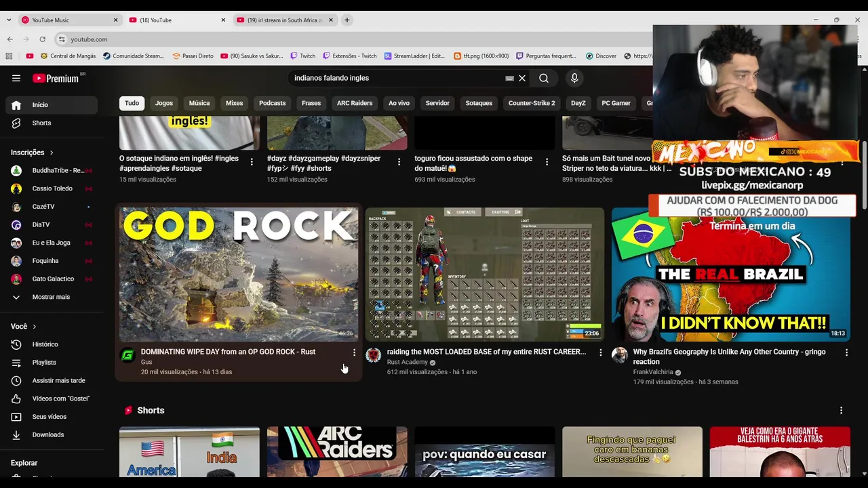Open Rust Academy channel name link

(407, 363)
